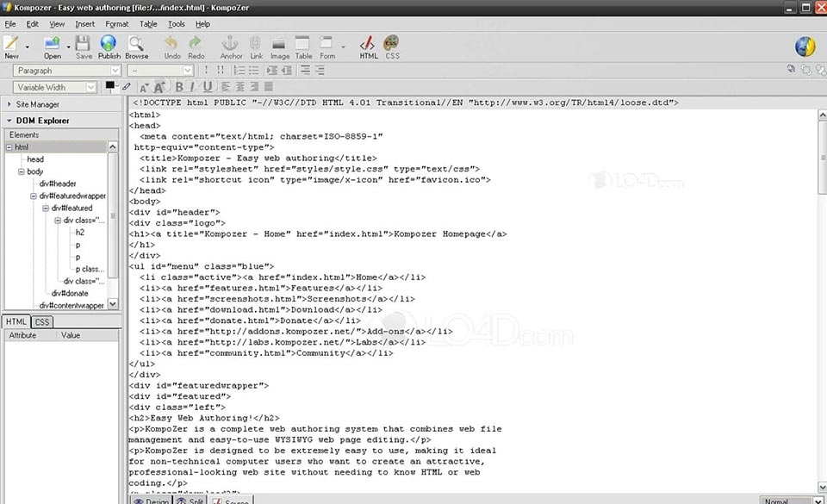The image size is (827, 504).
Task: Insert an Anchor with the toolbar icon
Action: tap(230, 43)
